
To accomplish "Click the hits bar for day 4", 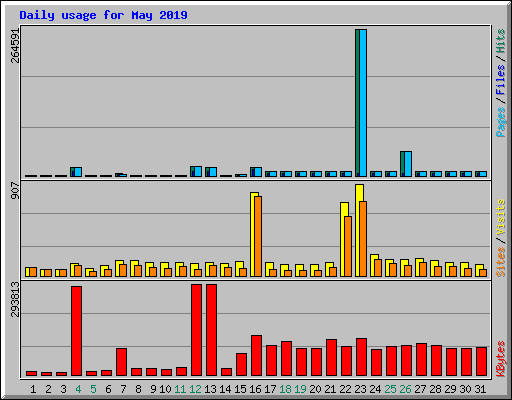I will [72, 172].
